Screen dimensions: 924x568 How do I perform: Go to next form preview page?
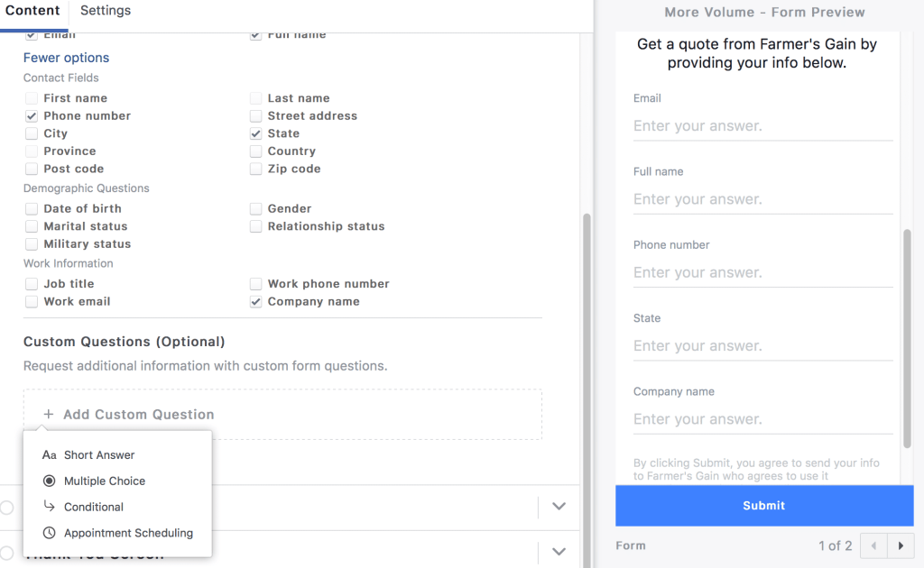coord(901,545)
